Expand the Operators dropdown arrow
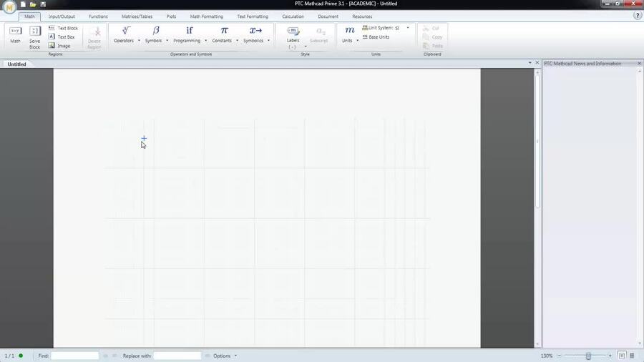The height and width of the screenshot is (362, 644). coord(139,41)
